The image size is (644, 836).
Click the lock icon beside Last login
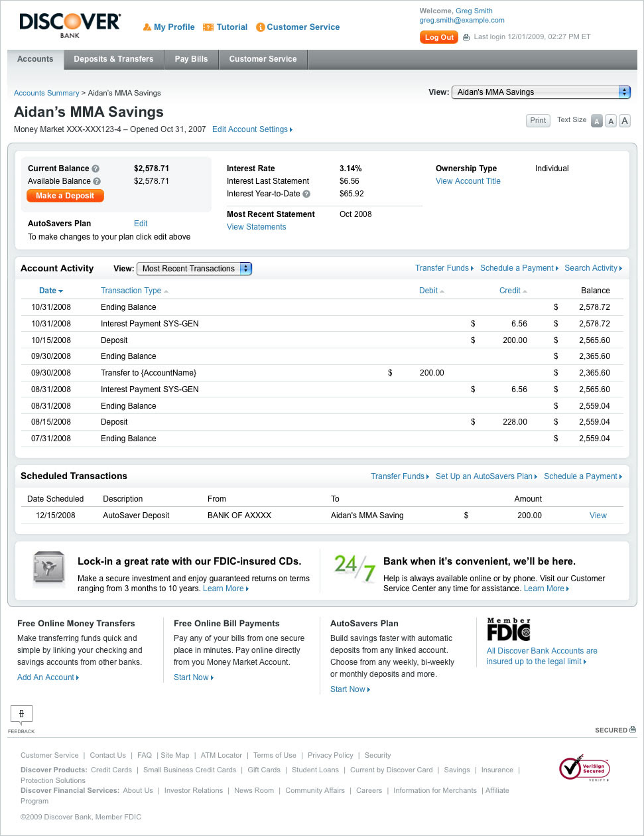click(466, 37)
